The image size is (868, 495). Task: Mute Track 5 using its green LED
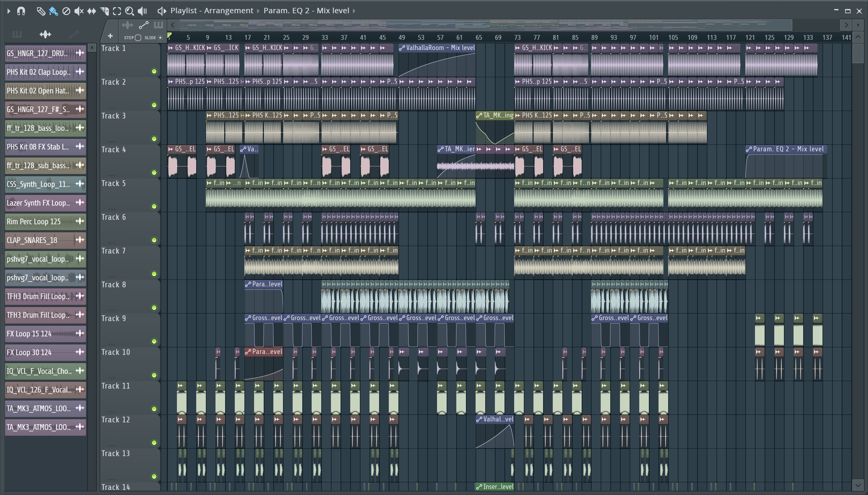154,207
